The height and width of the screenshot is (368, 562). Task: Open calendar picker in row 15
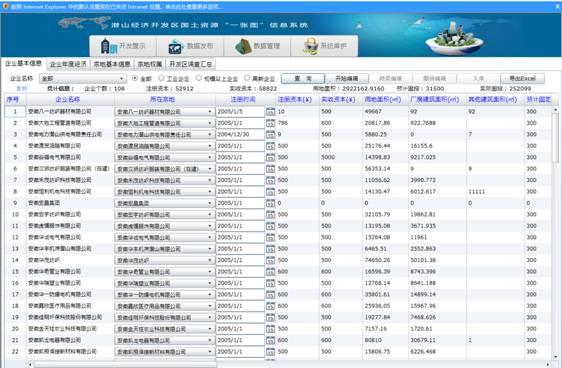click(x=270, y=272)
